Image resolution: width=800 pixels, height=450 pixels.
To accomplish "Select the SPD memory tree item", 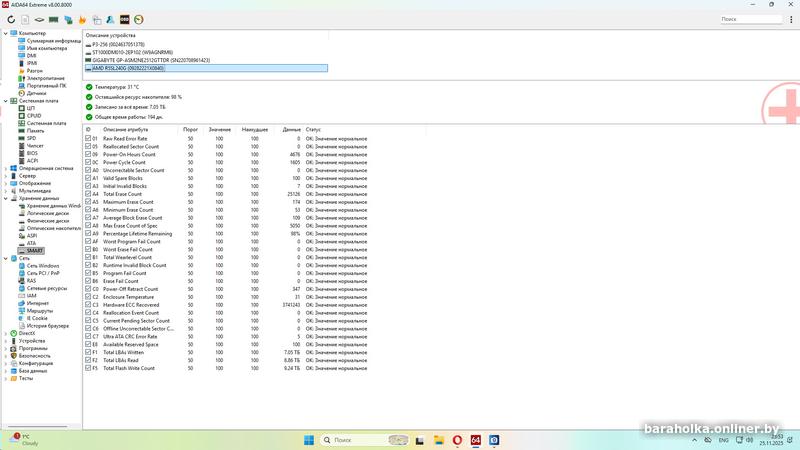I will point(31,138).
